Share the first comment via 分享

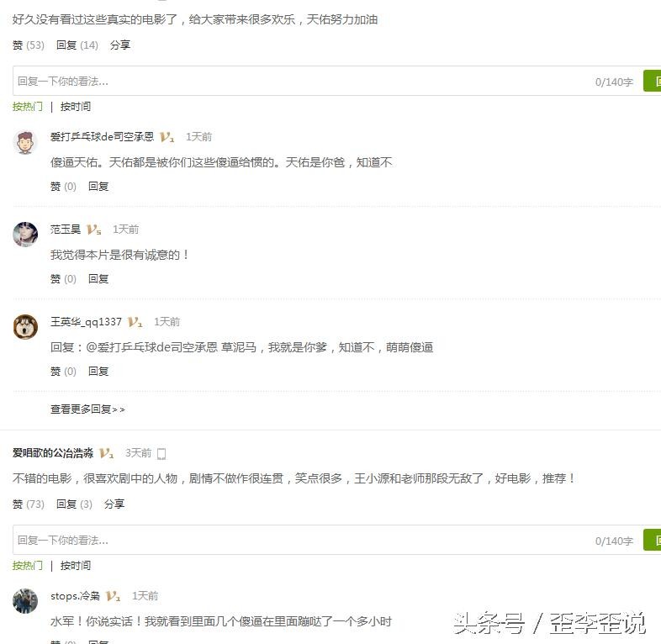[x=120, y=45]
